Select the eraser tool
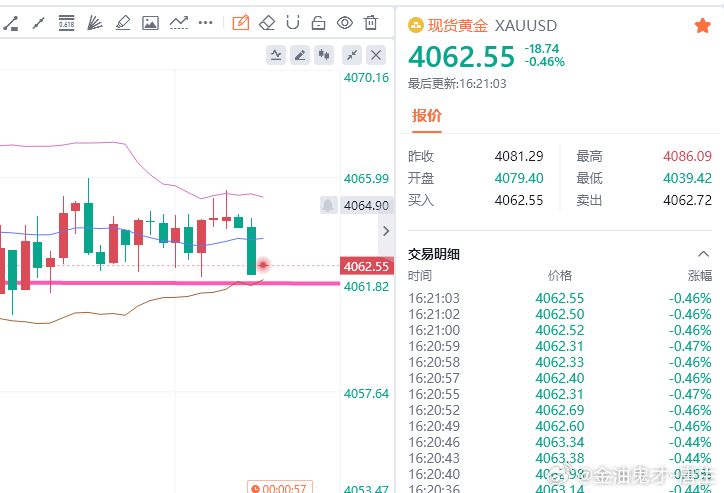Screen dimensions: 724x493 pyautogui.click(x=267, y=23)
